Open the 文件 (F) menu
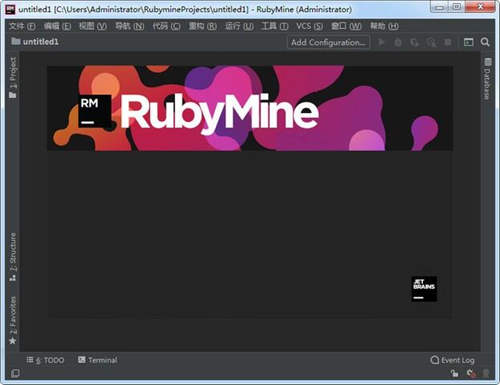The width and height of the screenshot is (500, 385). click(22, 26)
